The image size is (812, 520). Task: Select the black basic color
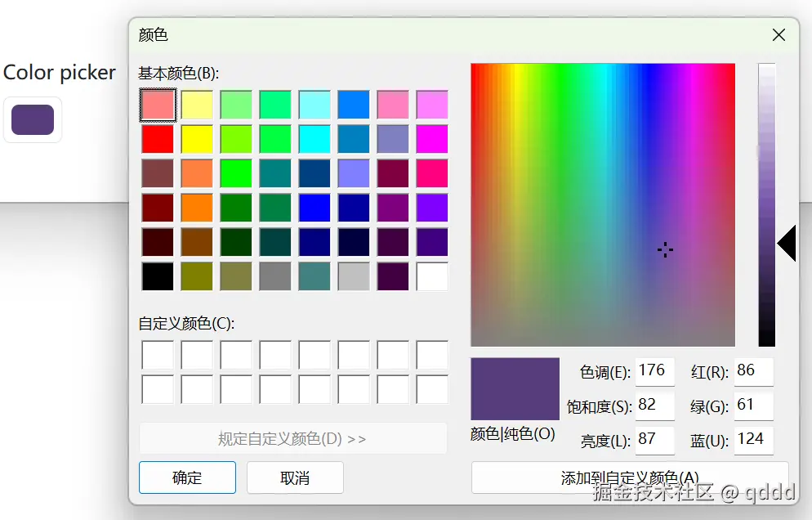tap(158, 276)
